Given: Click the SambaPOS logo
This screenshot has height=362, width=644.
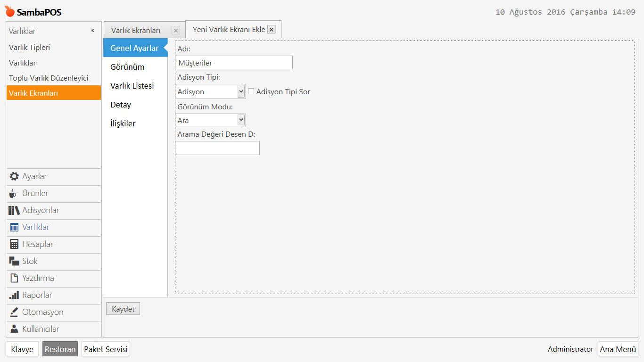Looking at the screenshot, I should point(33,12).
